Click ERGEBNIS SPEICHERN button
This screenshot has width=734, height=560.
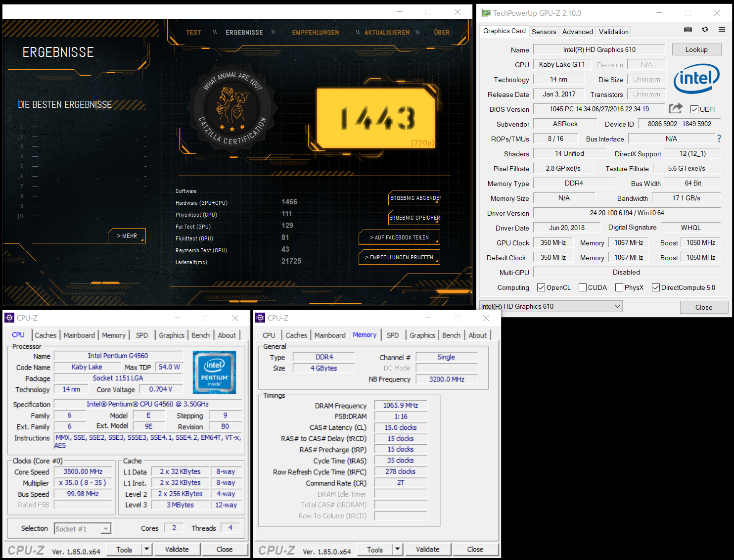[x=414, y=218]
